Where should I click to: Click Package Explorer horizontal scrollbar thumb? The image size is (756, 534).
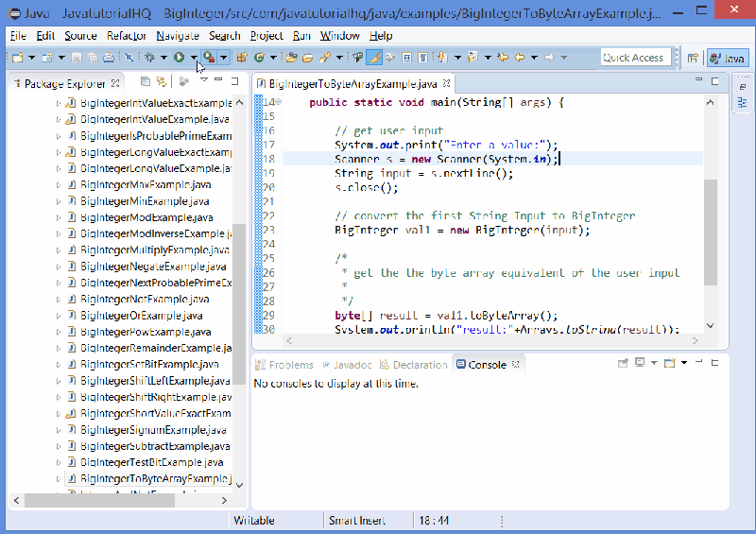click(x=100, y=500)
